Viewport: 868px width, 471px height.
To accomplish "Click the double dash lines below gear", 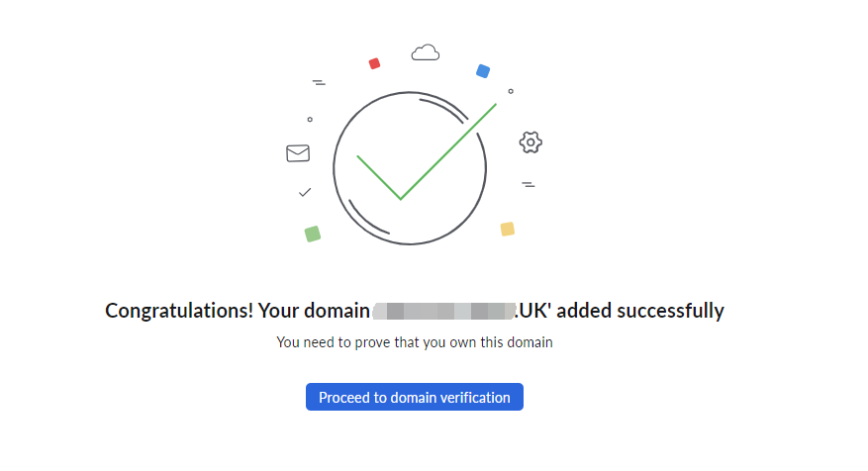I will 529,184.
